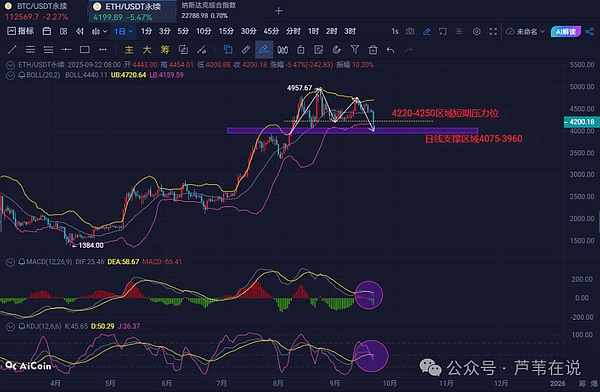Collapse the KDJ(12,6,6) indicator panel

coord(10,327)
